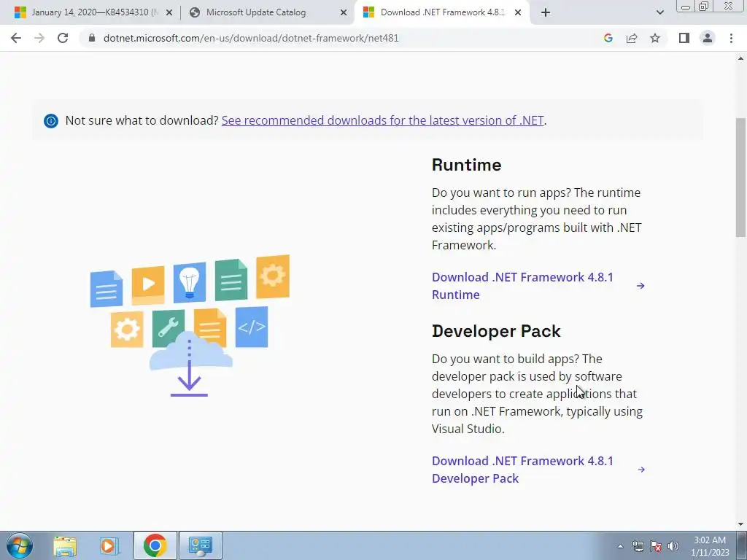Click scrollbar down arrow
Image resolution: width=747 pixels, height=560 pixels.
click(740, 524)
